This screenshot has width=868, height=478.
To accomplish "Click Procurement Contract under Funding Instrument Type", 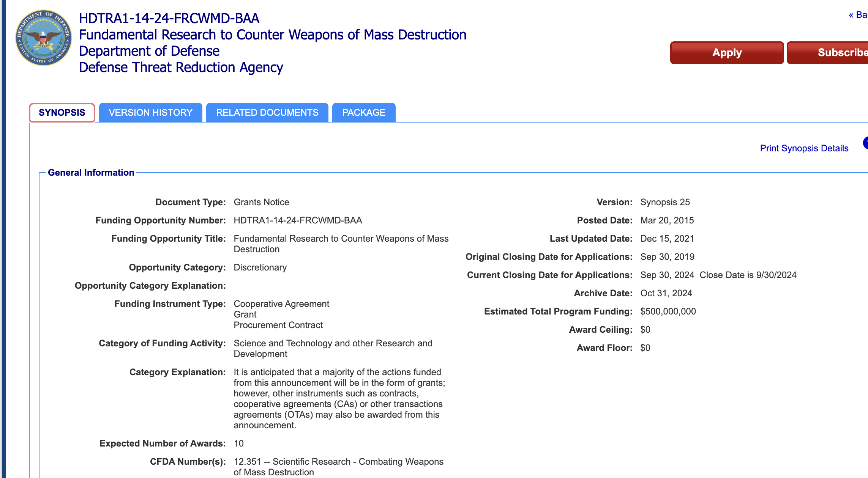I will coord(278,325).
